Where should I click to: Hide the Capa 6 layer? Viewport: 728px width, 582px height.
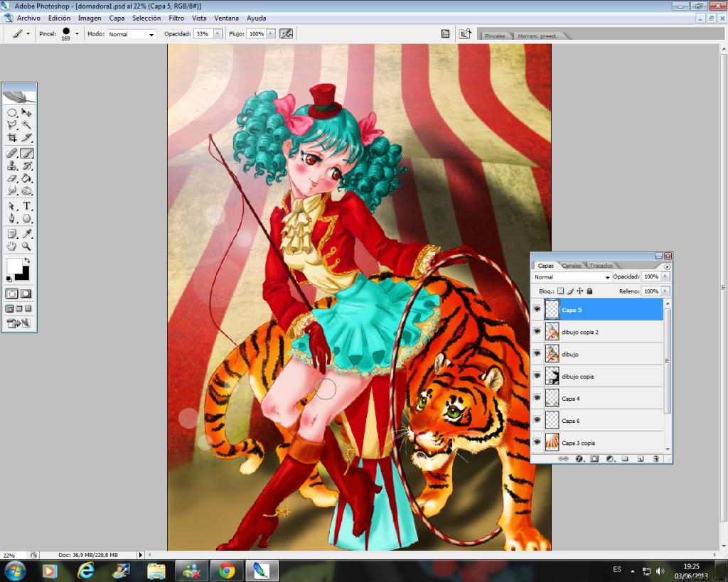click(537, 421)
